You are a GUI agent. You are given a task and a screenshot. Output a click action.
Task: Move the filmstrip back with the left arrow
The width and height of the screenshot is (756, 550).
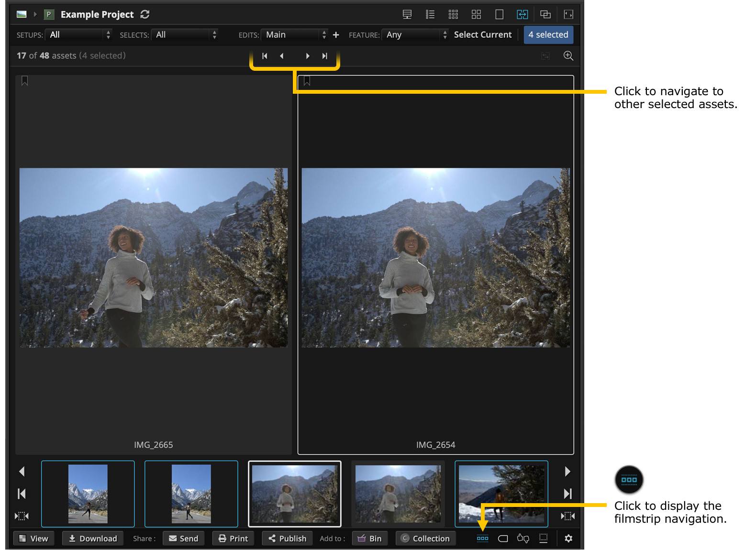click(x=22, y=472)
